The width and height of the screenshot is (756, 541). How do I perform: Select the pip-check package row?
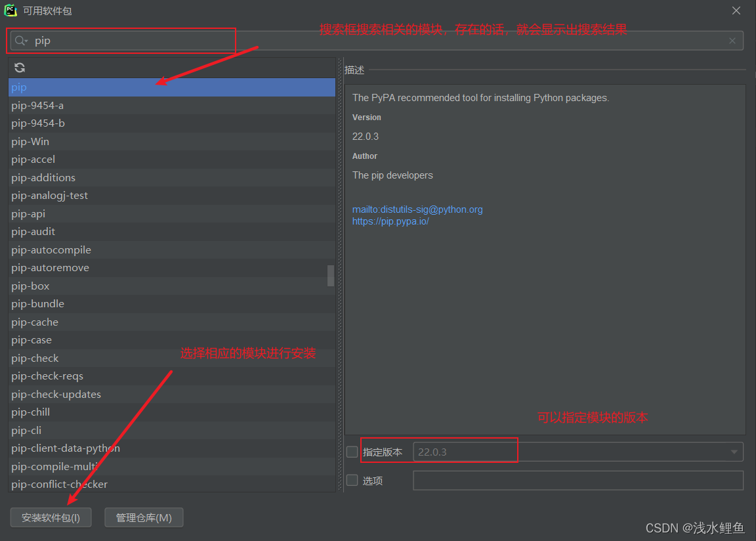click(x=172, y=358)
